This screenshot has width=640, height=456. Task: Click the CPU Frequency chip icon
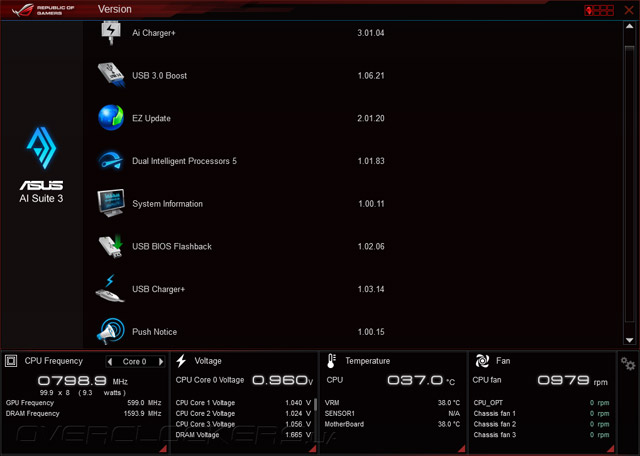(11, 361)
